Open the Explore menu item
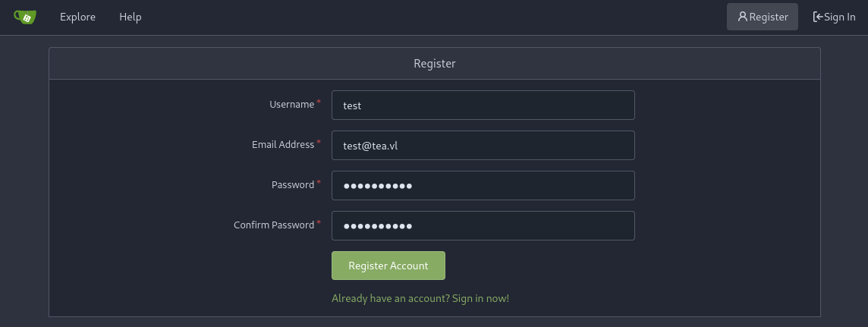This screenshot has height=327, width=868. pos(77,17)
